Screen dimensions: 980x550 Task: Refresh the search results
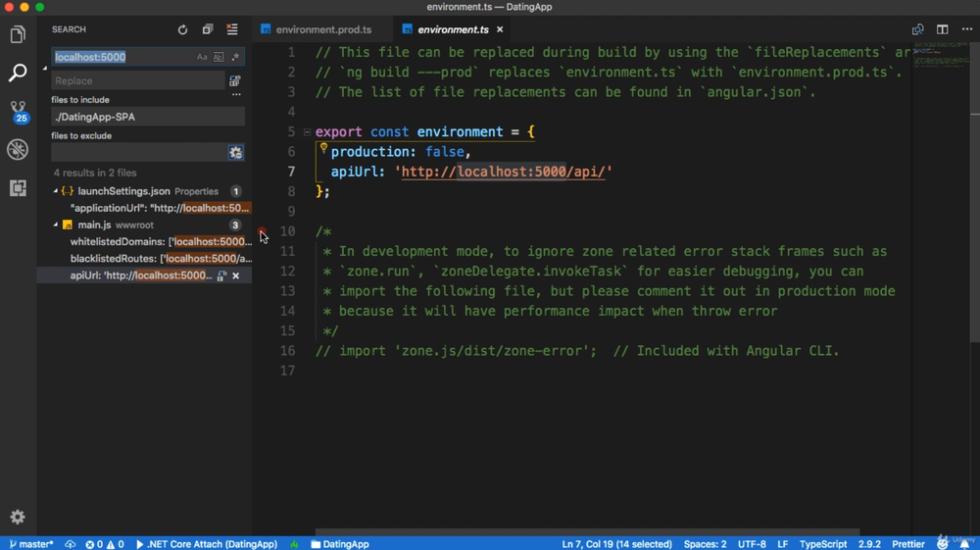(182, 29)
